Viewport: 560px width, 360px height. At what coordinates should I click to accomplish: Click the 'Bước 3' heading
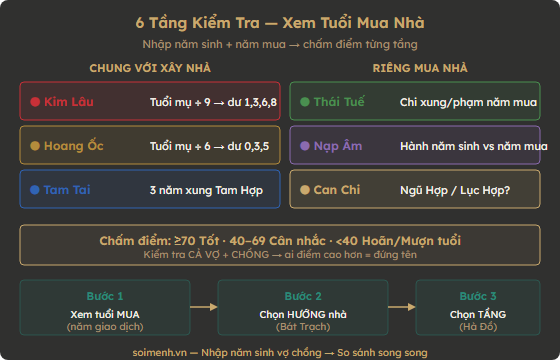(x=478, y=296)
